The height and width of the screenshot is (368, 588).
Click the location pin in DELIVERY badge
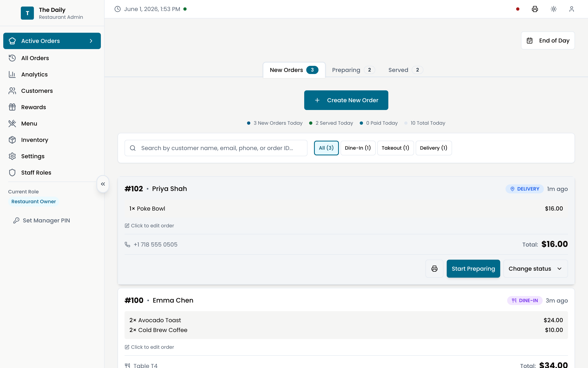pos(512,189)
